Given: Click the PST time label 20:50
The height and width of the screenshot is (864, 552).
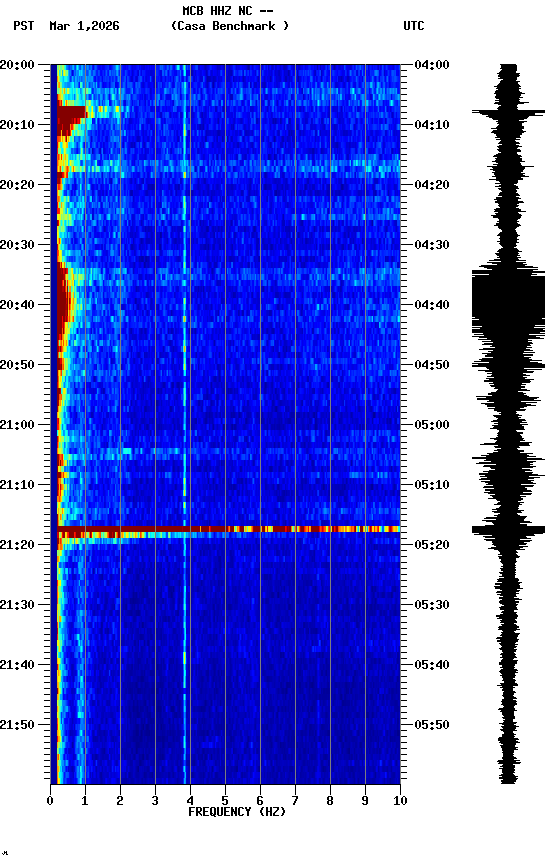Looking at the screenshot, I should coord(17,365).
